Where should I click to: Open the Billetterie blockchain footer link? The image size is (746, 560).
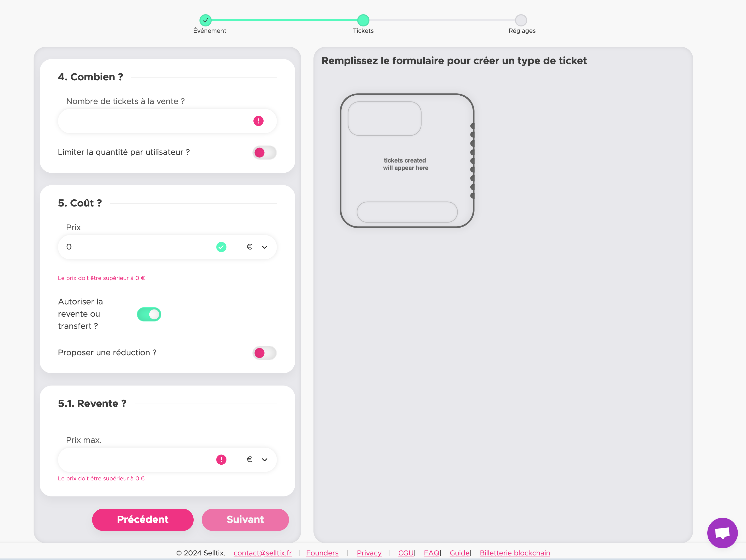point(515,553)
